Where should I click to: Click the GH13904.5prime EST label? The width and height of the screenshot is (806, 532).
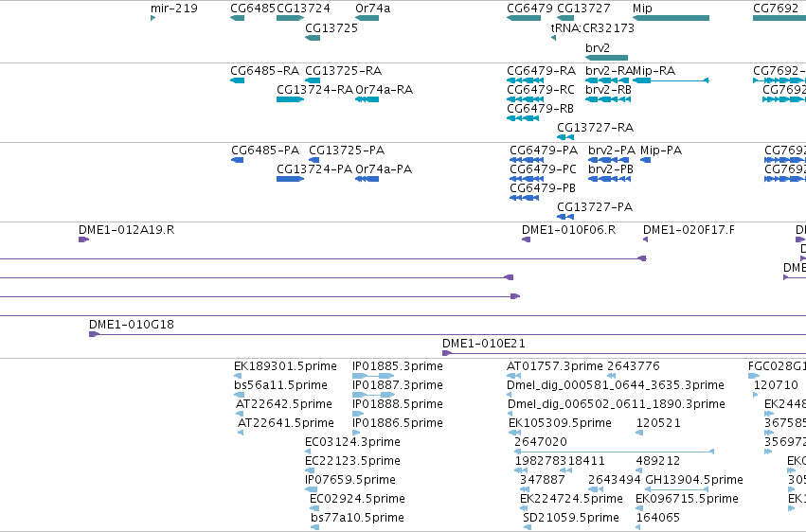[694, 480]
